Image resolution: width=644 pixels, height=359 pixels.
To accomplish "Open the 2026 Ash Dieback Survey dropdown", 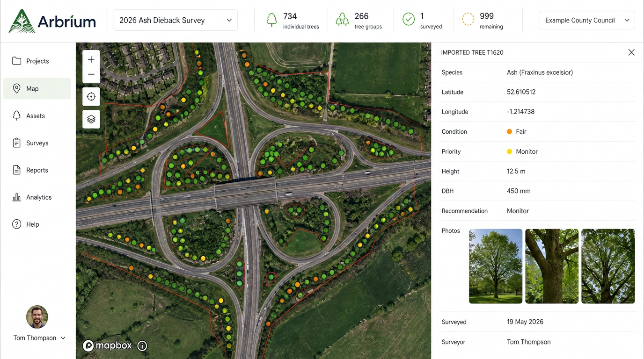I will [176, 20].
